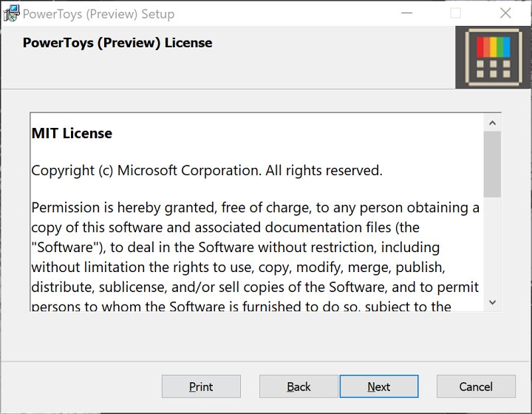
Task: Print the license agreement
Action: tap(201, 387)
